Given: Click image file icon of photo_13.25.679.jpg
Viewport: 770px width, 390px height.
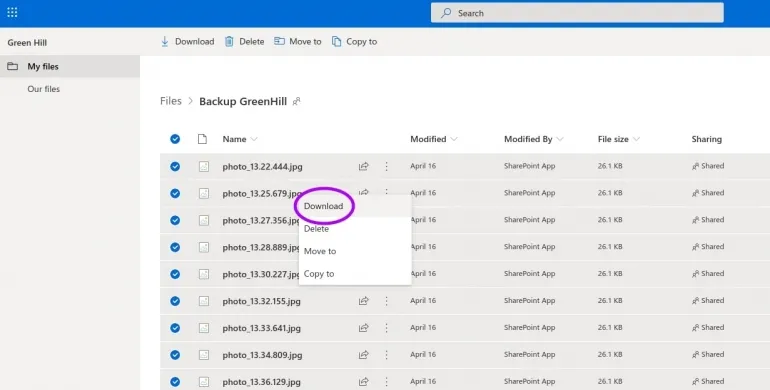Looking at the screenshot, I should tap(204, 194).
